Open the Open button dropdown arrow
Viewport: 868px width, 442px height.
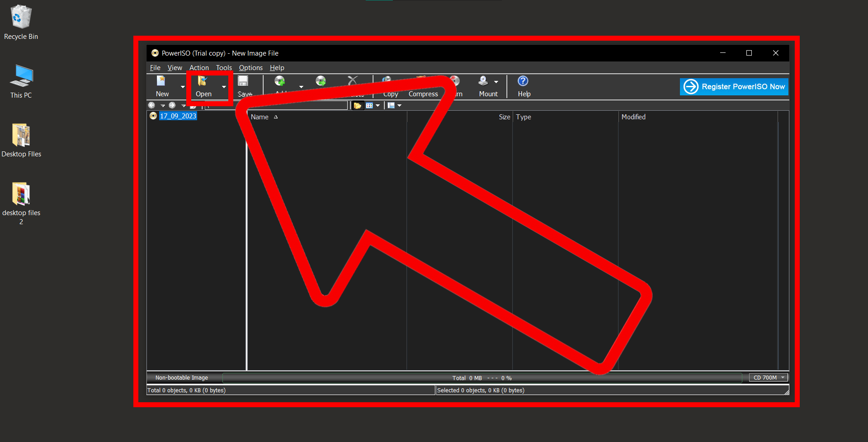223,87
